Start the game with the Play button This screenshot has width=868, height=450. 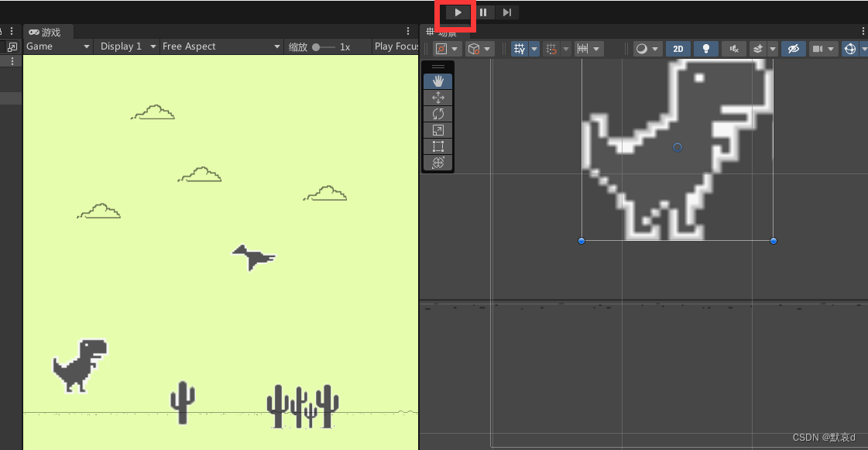458,12
